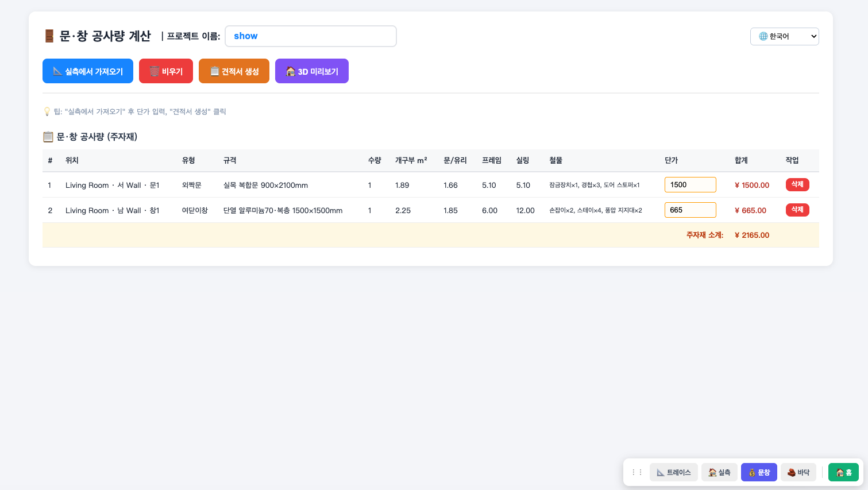Click the '단가' column header

point(672,160)
